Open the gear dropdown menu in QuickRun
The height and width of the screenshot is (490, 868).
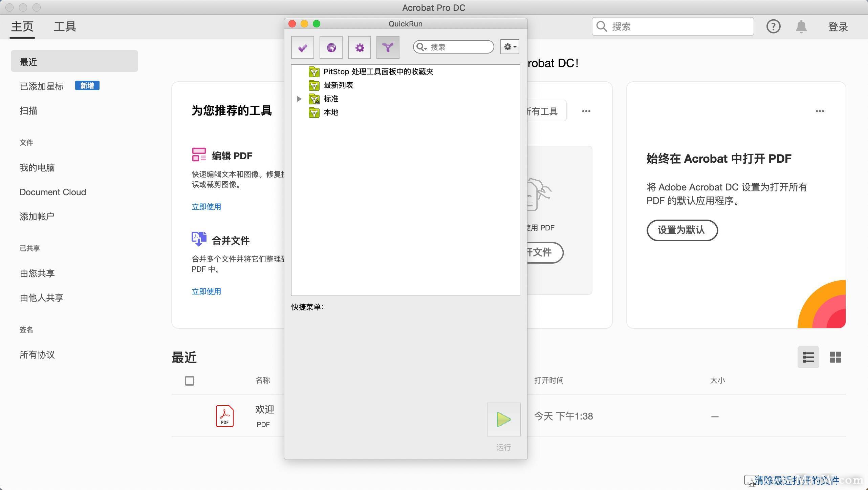pos(510,47)
